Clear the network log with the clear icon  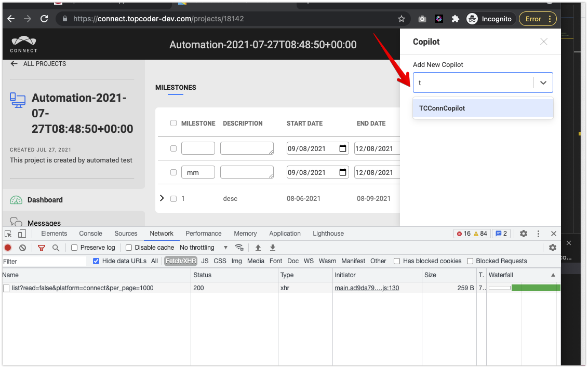tap(22, 248)
